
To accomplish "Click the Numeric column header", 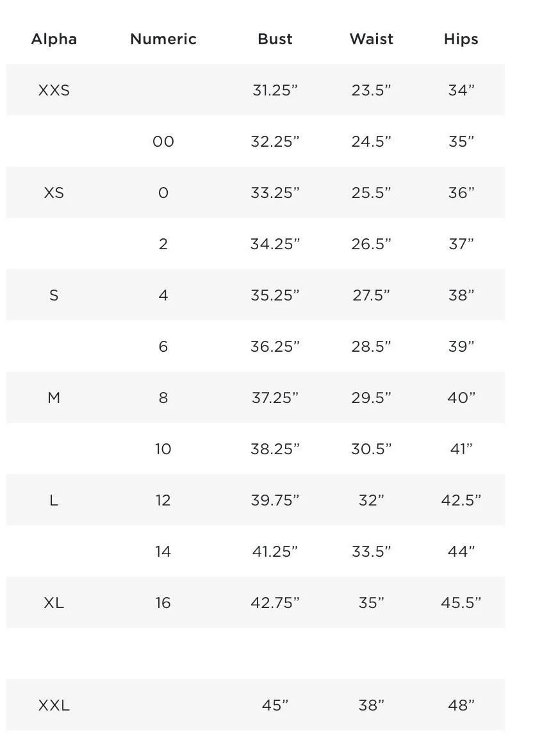I will pos(163,39).
